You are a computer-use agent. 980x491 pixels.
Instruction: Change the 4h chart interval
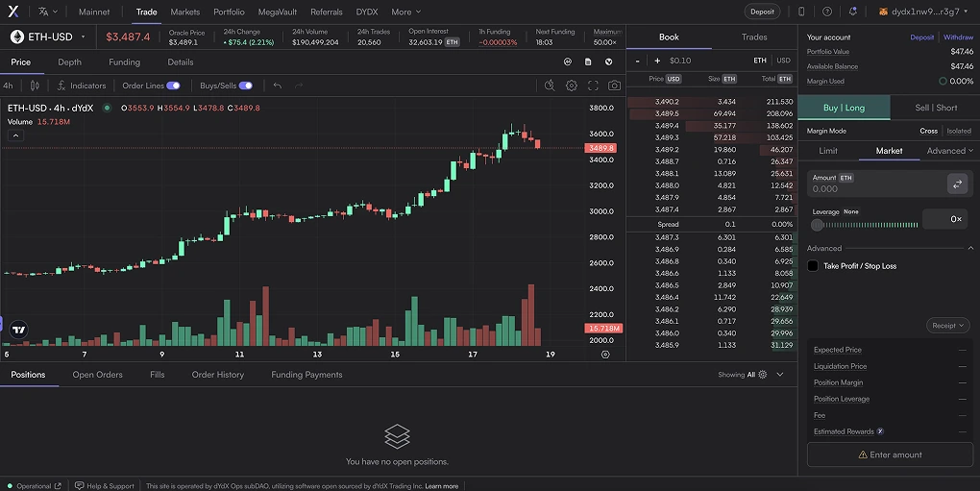[8, 86]
